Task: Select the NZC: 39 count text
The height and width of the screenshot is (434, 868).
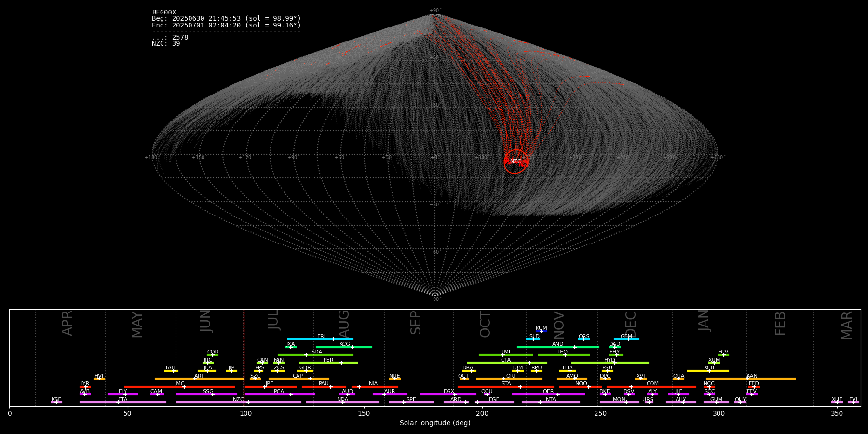Action: [x=166, y=43]
